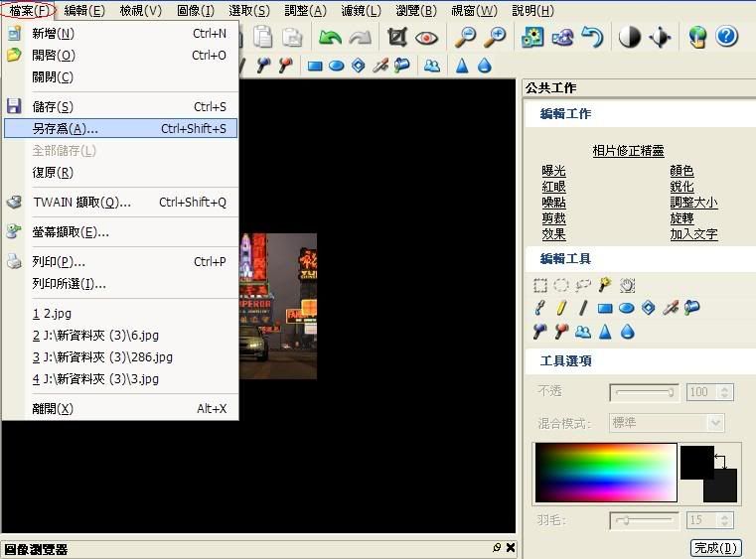756x559 pixels.
Task: Select the Rectangular Selection tool in the 編輯工具 panel
Action: click(540, 285)
